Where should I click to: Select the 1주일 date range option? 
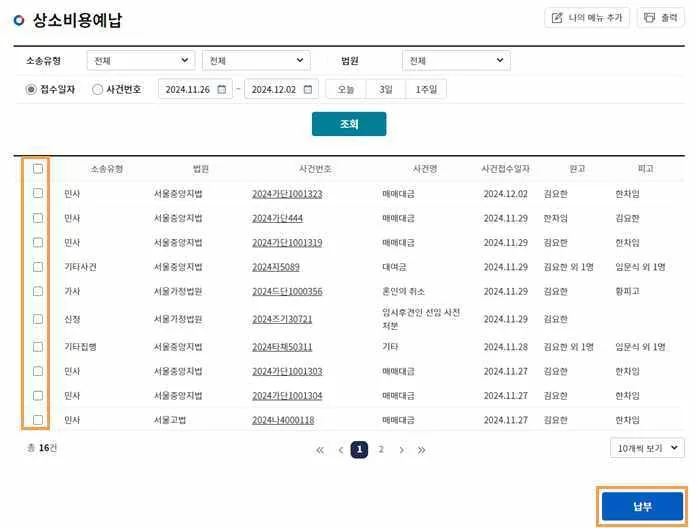click(x=426, y=90)
